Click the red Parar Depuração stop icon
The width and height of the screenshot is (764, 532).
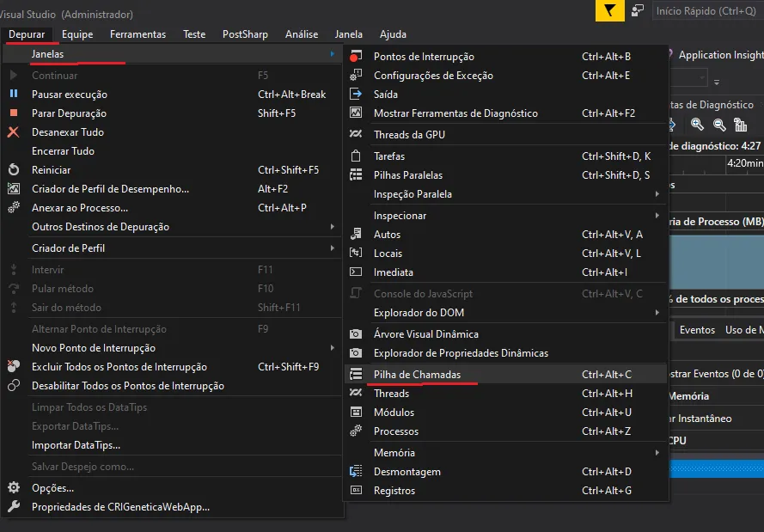click(x=14, y=113)
